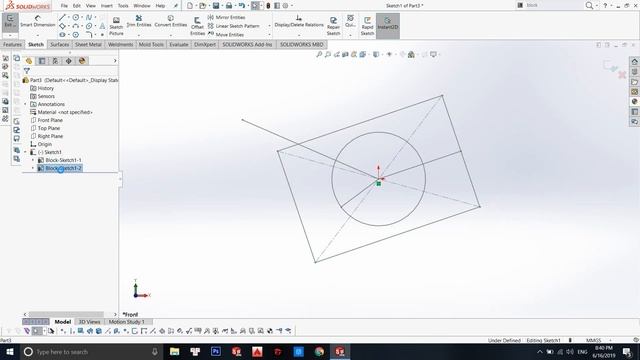Click the Repair Sketch tool
This screenshot has width=640, height=360.
click(x=333, y=26)
